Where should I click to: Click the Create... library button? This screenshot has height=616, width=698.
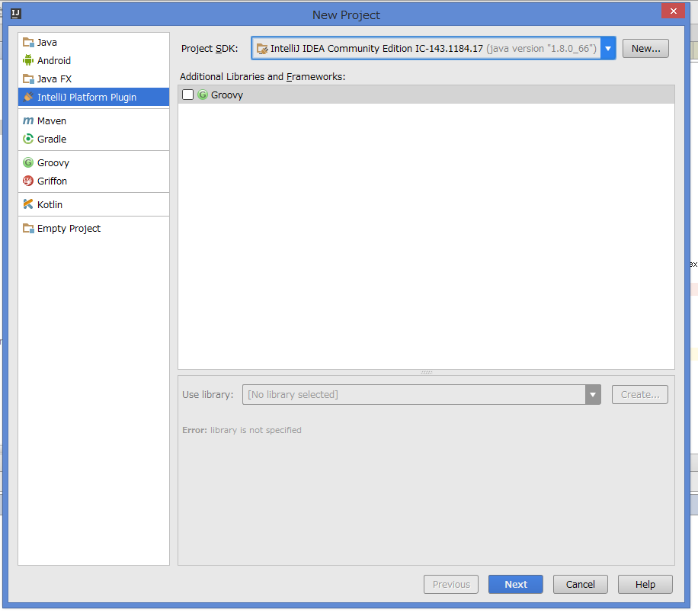639,395
